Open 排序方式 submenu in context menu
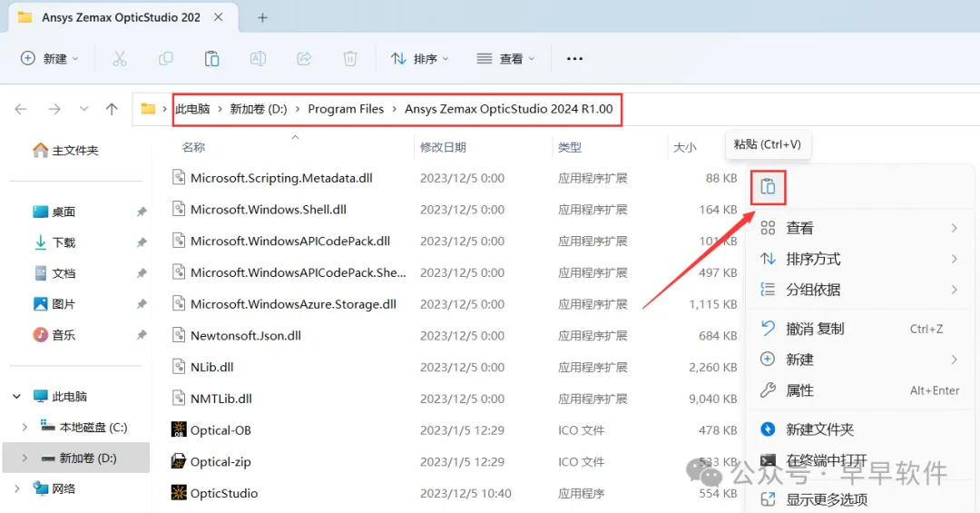This screenshot has height=513, width=980. (x=859, y=259)
